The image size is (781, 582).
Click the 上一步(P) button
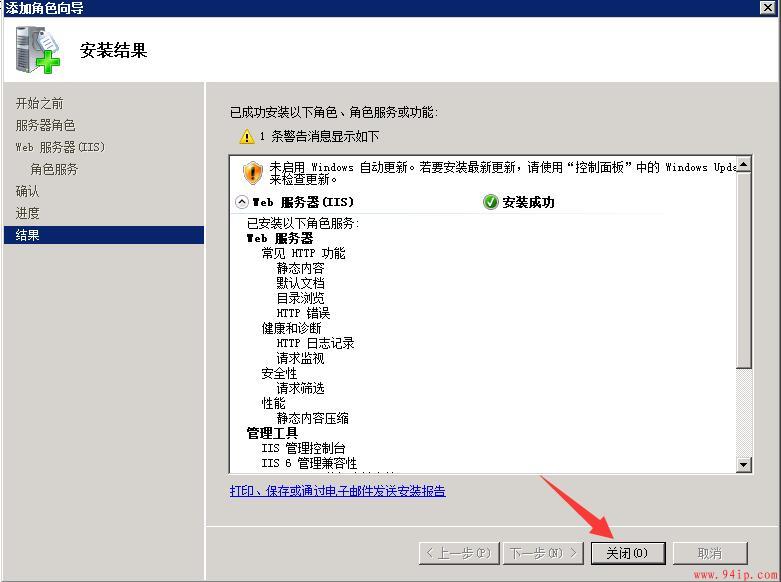point(459,553)
